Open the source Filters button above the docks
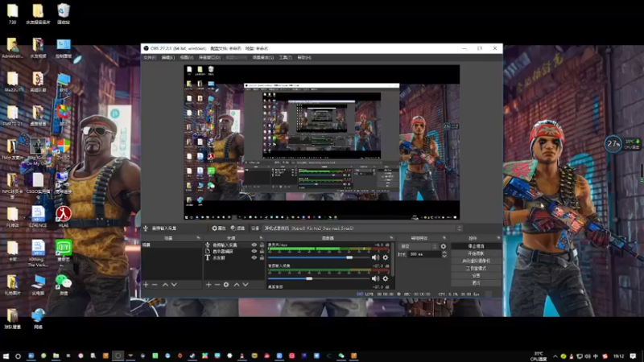This screenshot has width=644, height=362. tap(237, 228)
